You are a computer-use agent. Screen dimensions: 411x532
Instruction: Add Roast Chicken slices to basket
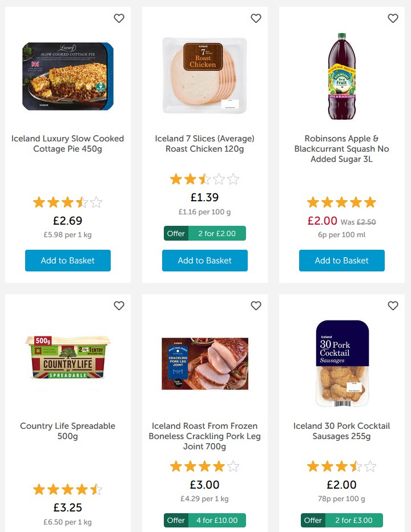[205, 261]
